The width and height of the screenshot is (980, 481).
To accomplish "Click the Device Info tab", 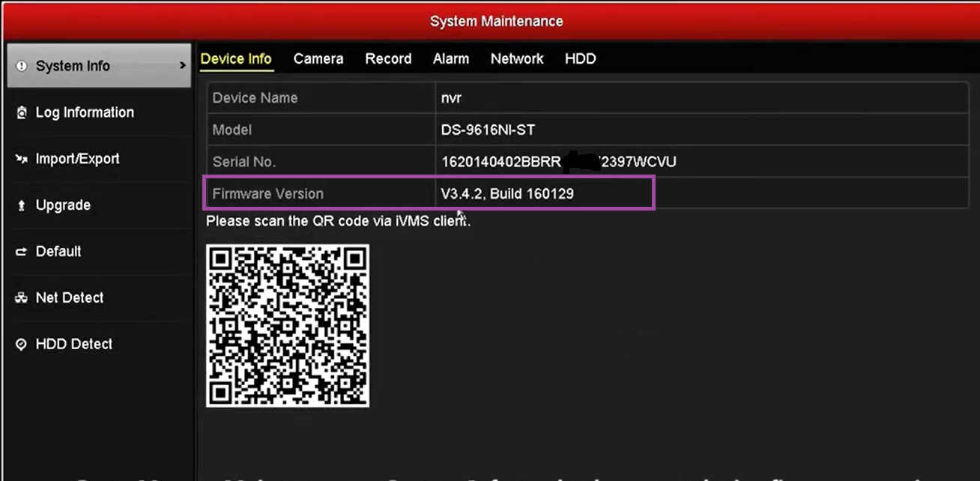I will [236, 58].
